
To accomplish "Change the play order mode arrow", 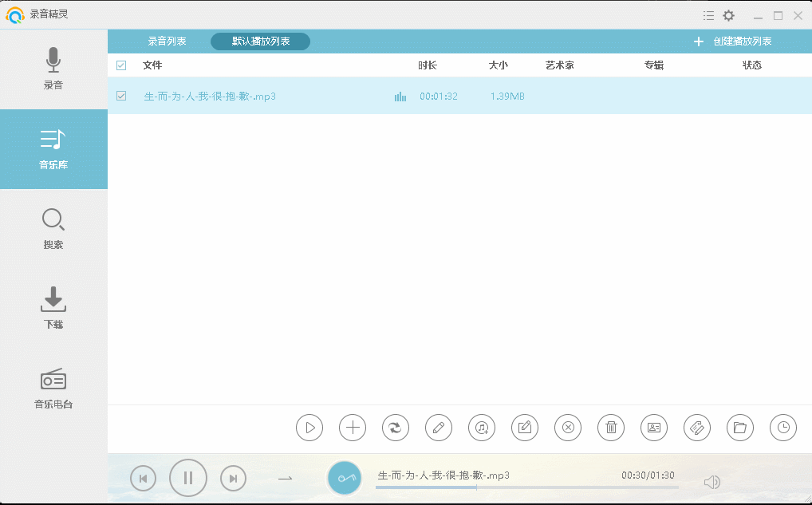I will click(x=286, y=478).
